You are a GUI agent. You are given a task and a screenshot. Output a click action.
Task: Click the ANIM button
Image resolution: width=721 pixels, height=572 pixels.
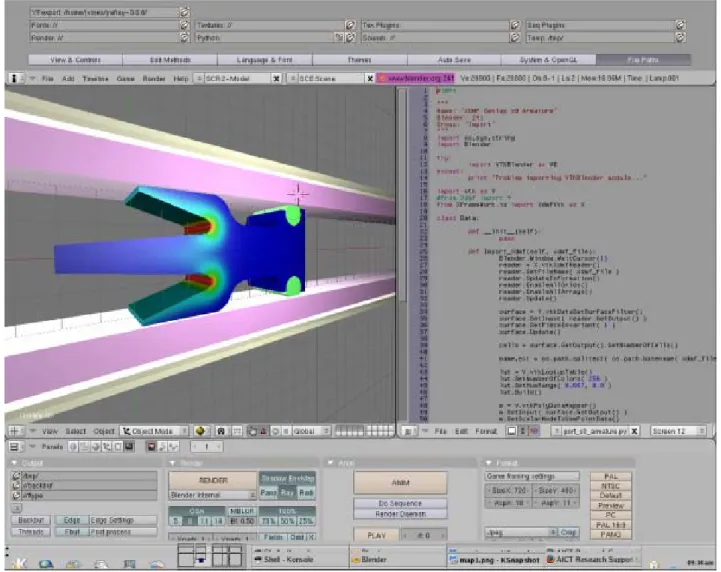click(400, 483)
